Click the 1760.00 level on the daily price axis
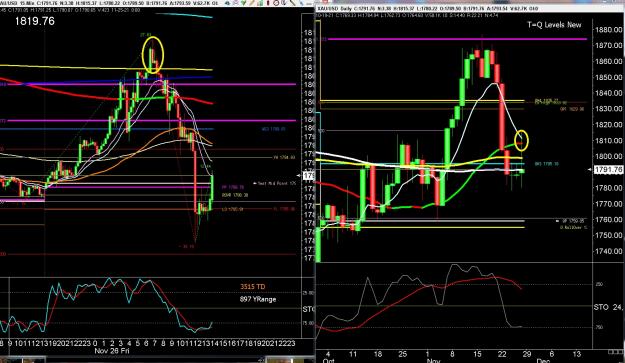The width and height of the screenshot is (625, 363). (608, 220)
